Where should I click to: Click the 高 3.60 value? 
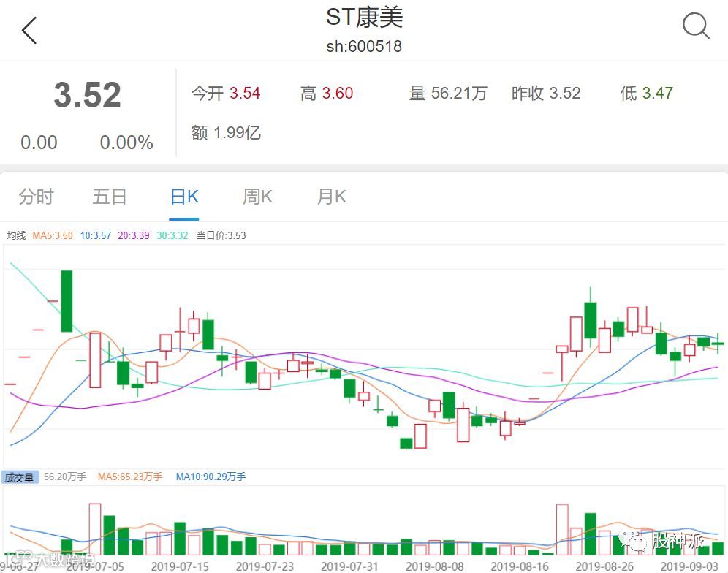327,94
